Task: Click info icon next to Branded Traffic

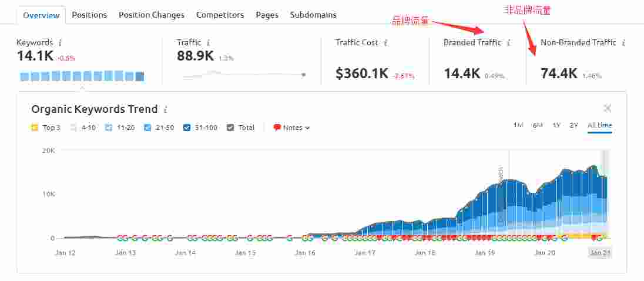Action: (509, 43)
